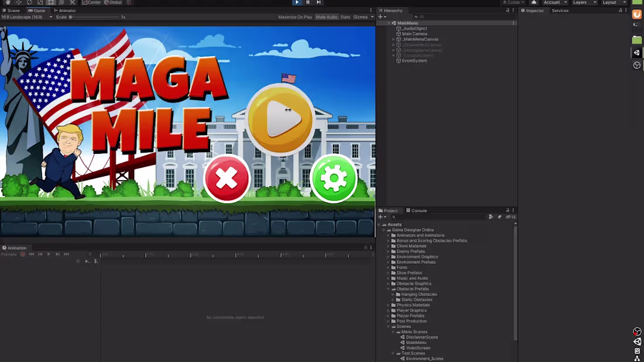Enable record mode in the Animation panel
Image resolution: width=644 pixels, height=362 pixels.
click(22, 254)
